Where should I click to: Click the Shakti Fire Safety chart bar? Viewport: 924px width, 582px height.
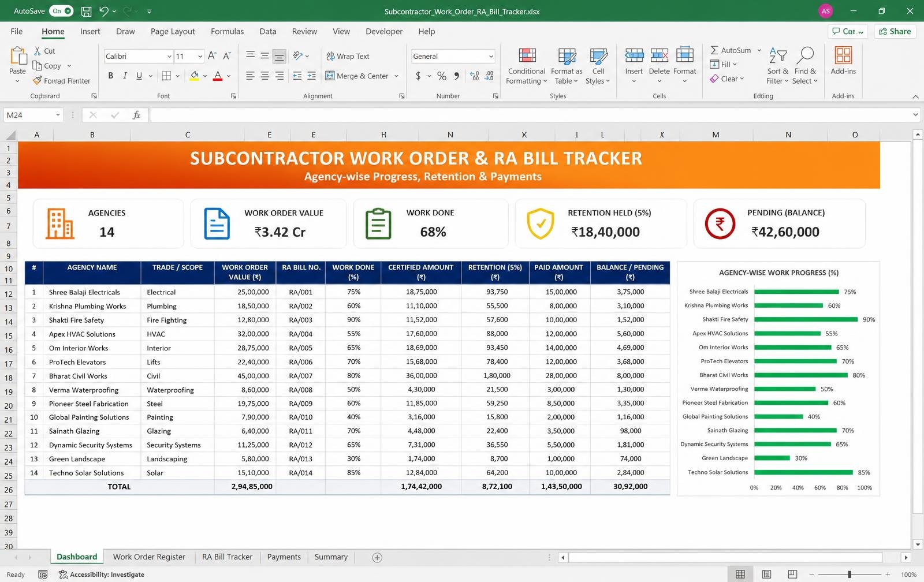806,319
